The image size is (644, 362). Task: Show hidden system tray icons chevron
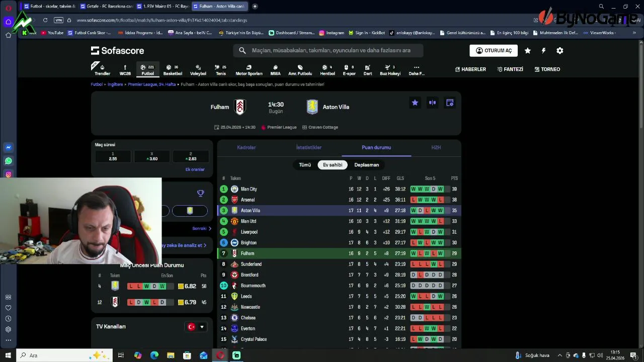click(559, 355)
